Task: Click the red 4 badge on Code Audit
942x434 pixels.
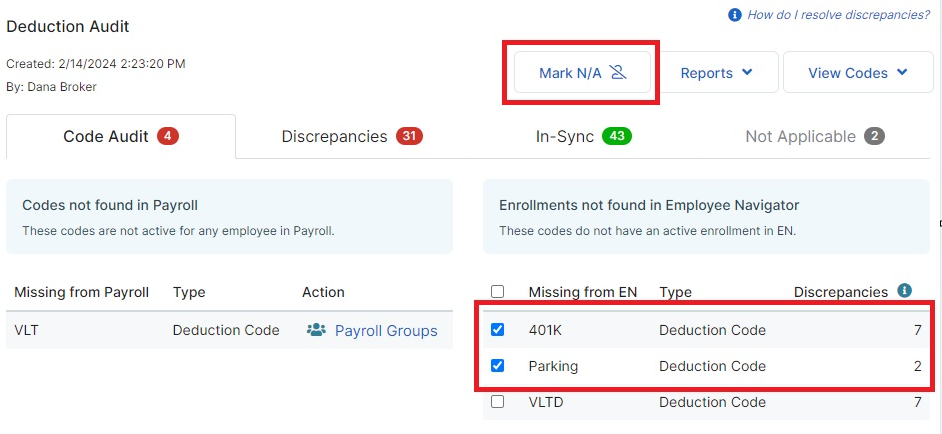Action: click(x=168, y=136)
